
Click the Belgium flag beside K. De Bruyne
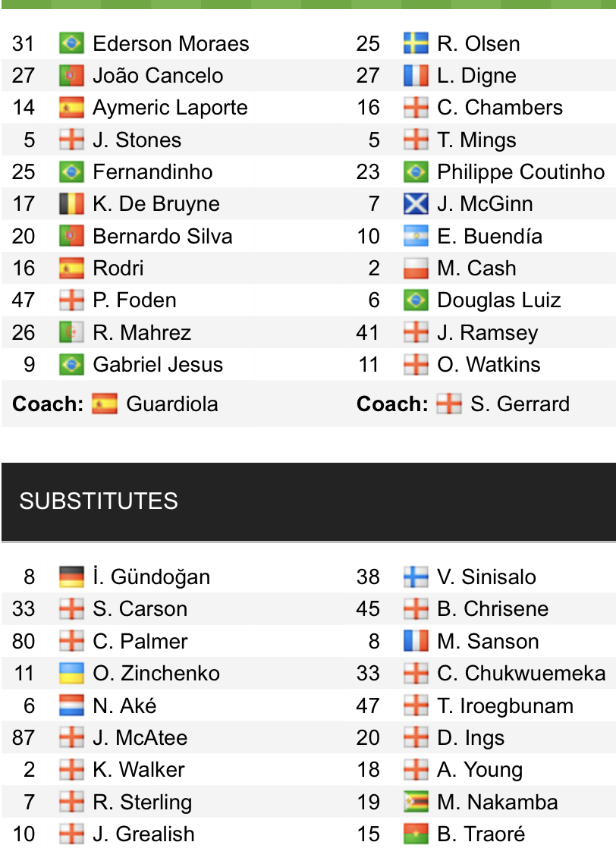(x=71, y=204)
